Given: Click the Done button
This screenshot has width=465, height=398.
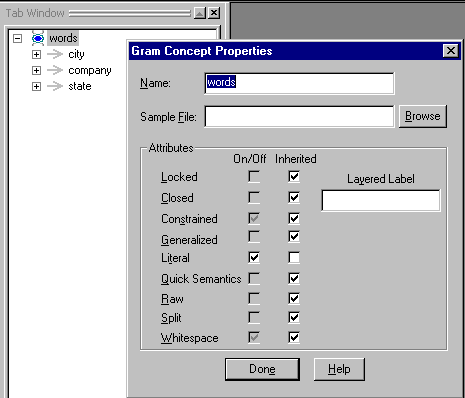Looking at the screenshot, I should tap(262, 369).
